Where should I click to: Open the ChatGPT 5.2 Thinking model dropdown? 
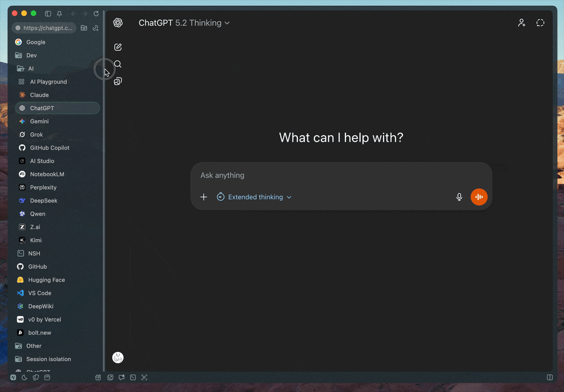pyautogui.click(x=184, y=23)
